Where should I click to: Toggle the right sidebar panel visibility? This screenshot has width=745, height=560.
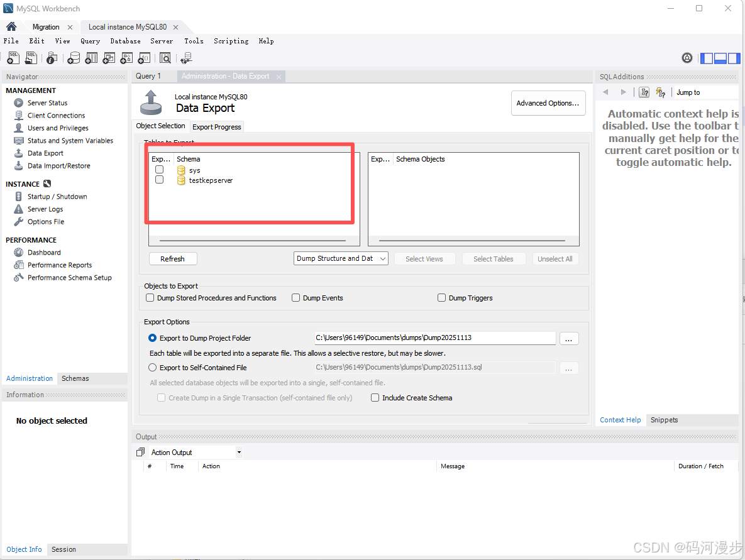[x=734, y=58]
